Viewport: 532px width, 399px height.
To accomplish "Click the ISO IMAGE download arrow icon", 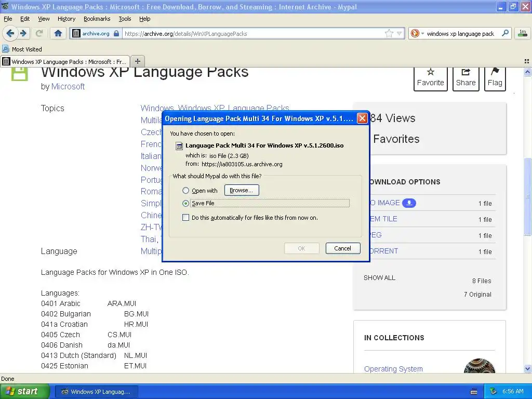I will click(x=409, y=203).
